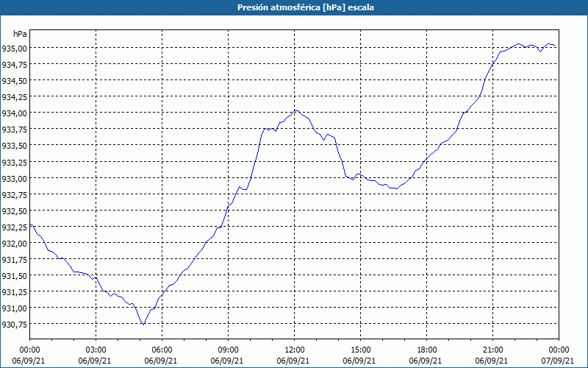Click the 934,50 axis value
The width and height of the screenshot is (588, 368).
(14, 81)
